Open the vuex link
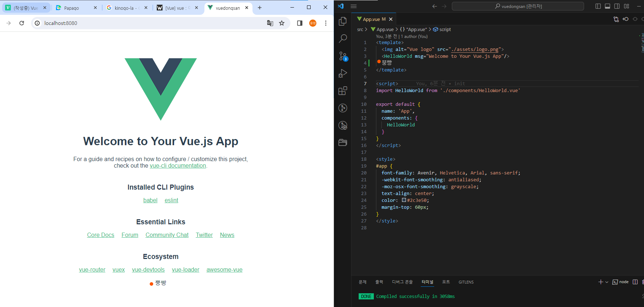This screenshot has width=644, height=307. pyautogui.click(x=119, y=270)
